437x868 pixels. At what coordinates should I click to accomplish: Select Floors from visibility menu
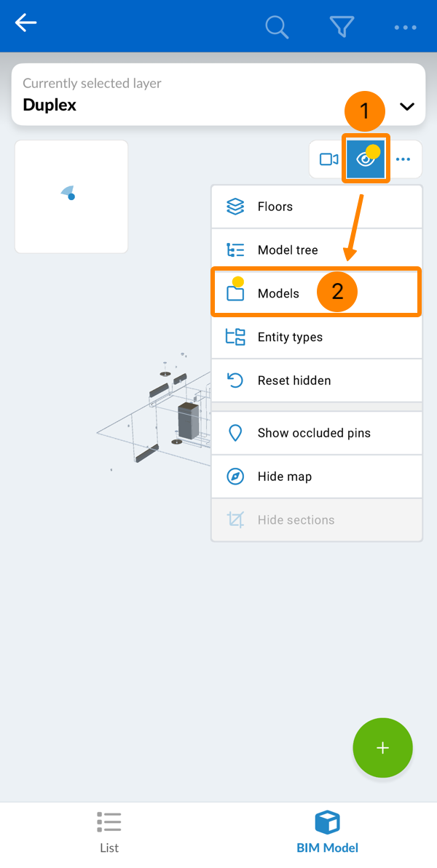point(317,207)
